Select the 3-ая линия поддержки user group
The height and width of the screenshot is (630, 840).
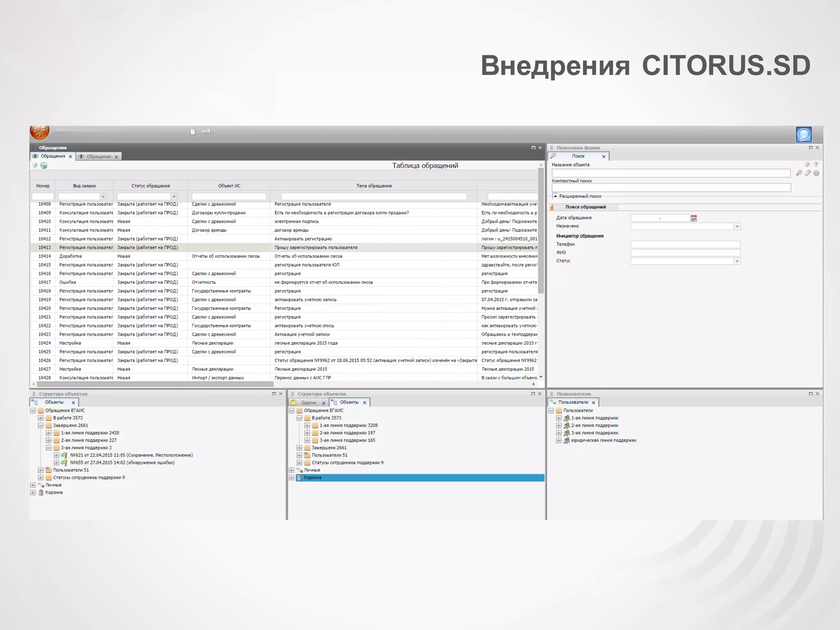tap(595, 433)
